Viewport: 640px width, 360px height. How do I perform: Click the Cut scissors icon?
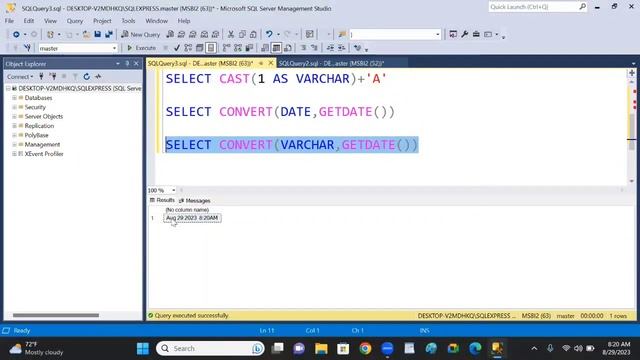click(231, 35)
